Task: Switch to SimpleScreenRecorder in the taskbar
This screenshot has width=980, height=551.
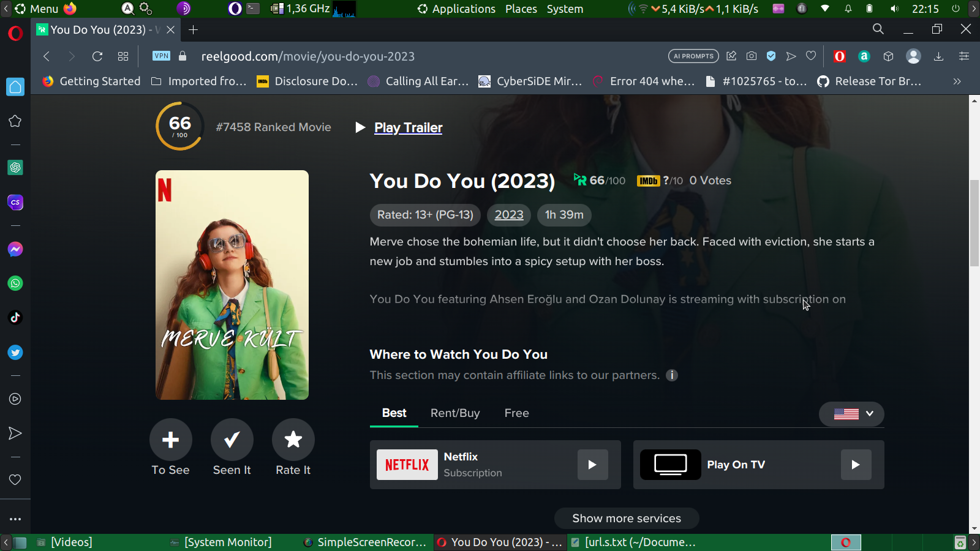Action: tap(365, 542)
